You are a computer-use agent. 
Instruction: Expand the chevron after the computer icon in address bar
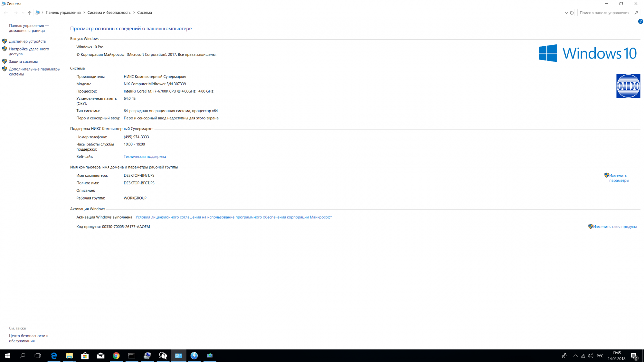(x=43, y=13)
